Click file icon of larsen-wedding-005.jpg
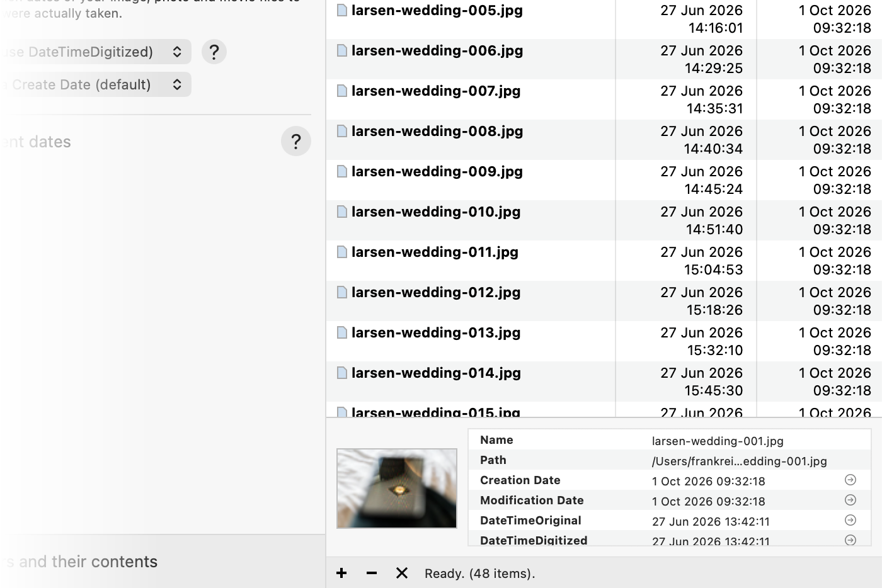This screenshot has width=882, height=588. pyautogui.click(x=342, y=10)
